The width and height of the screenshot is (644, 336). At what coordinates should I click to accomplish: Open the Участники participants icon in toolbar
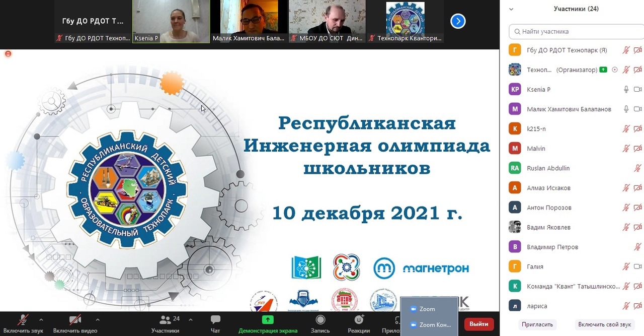(x=165, y=320)
